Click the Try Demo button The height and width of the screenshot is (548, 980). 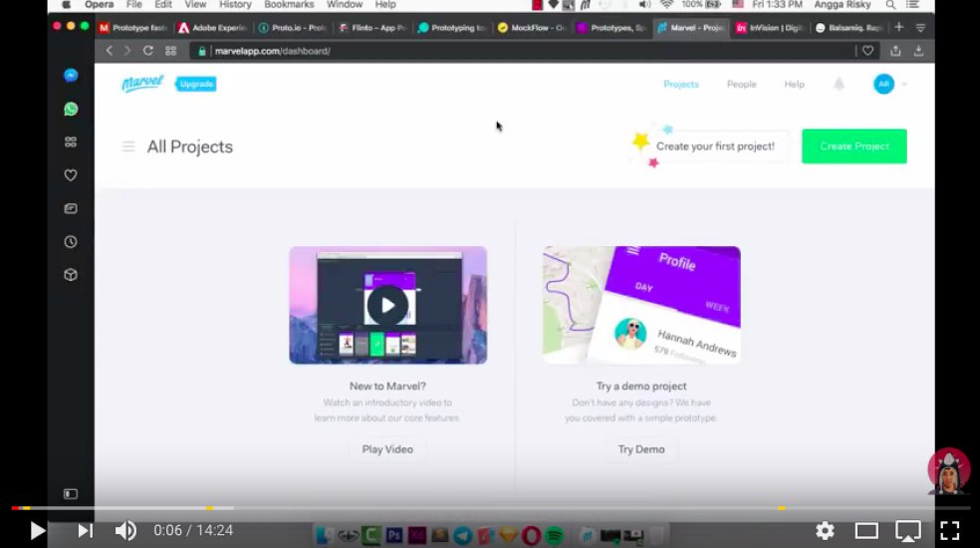[x=641, y=449]
